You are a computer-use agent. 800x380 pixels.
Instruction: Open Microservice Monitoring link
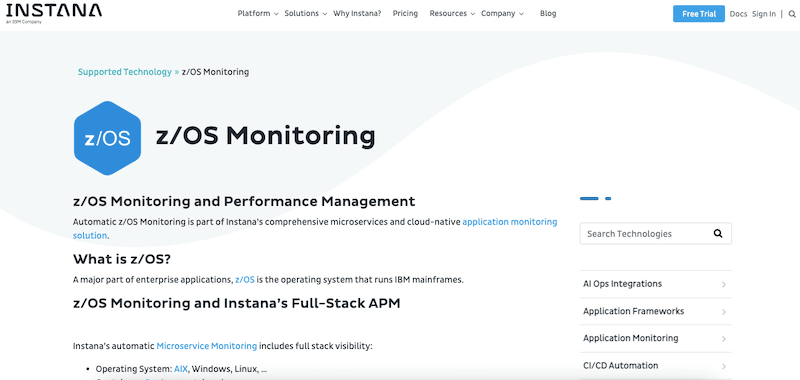click(x=207, y=346)
